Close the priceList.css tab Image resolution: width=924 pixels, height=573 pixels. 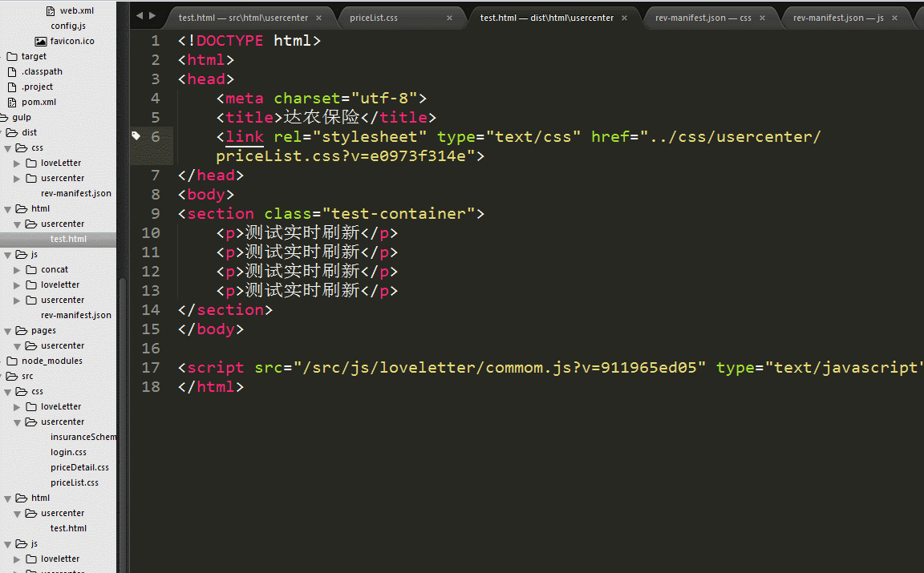[450, 18]
